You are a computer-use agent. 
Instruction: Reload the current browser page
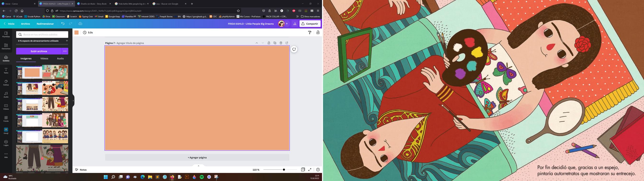(x=16, y=11)
